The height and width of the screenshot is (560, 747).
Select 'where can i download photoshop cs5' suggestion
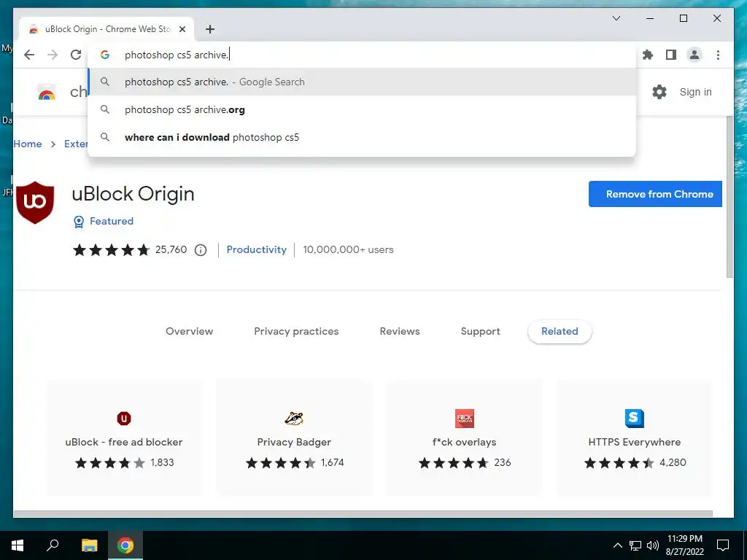click(x=362, y=137)
